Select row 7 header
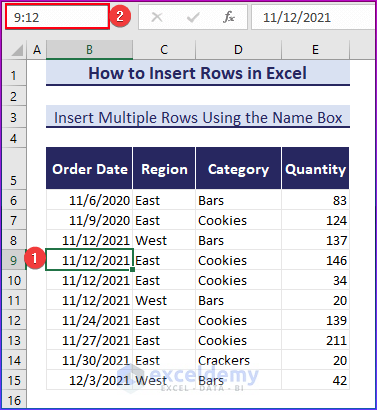Viewport: 377px width, 410px height. coord(14,220)
